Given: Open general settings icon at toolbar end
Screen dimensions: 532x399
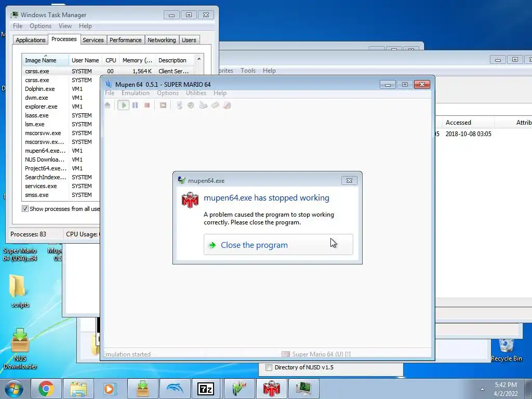Looking at the screenshot, I should coord(227,105).
